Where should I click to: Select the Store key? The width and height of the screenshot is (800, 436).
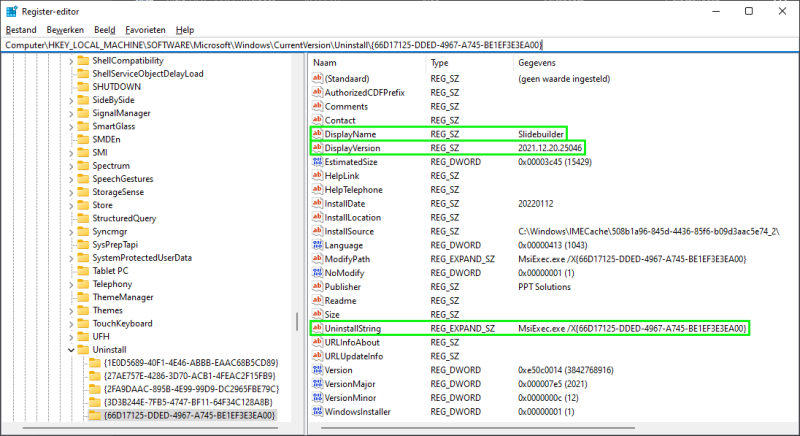pyautogui.click(x=102, y=205)
